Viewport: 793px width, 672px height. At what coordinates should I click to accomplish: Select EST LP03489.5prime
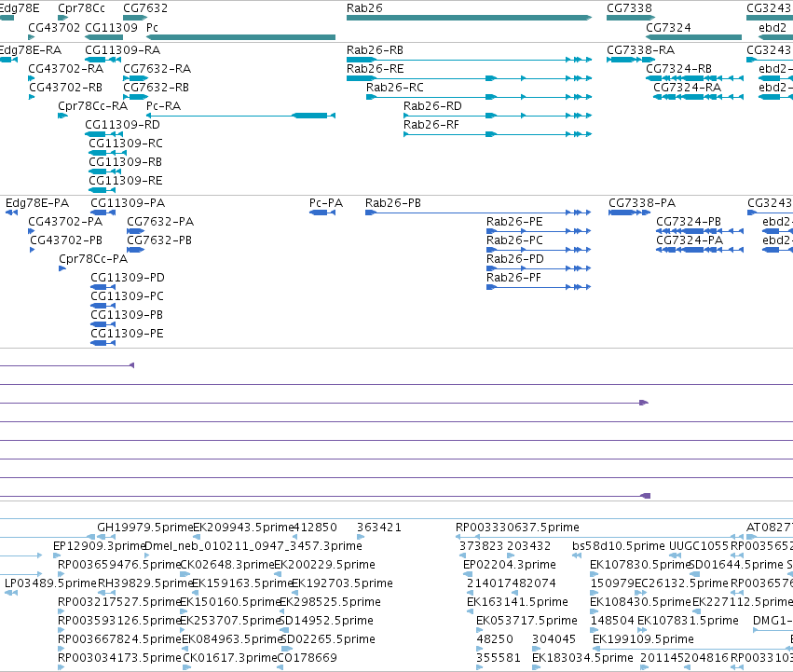(50, 584)
